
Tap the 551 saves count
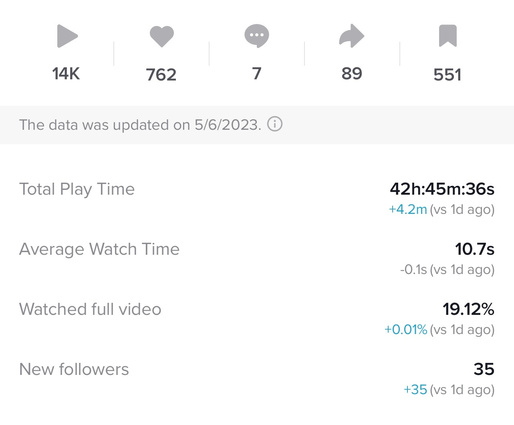point(447,74)
